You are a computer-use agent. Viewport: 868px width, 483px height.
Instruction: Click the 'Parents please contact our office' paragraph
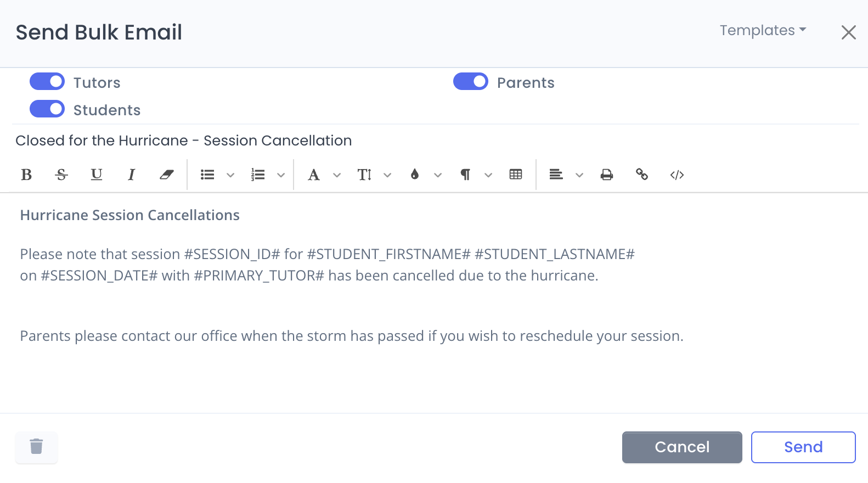click(x=352, y=336)
